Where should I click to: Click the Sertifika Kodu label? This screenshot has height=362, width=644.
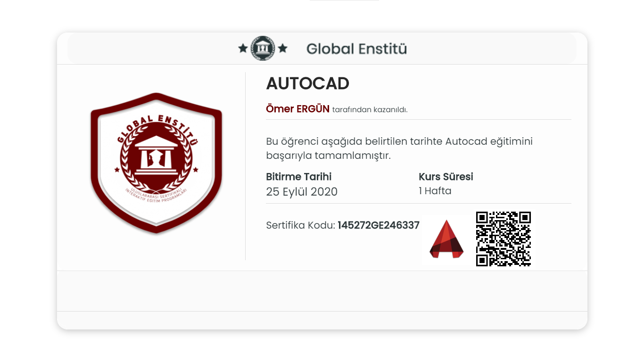click(301, 225)
